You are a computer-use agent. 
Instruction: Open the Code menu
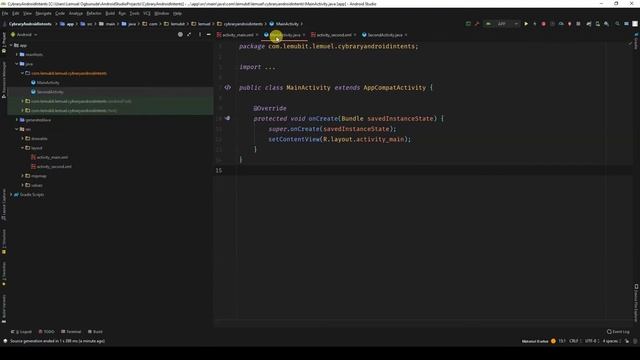pyautogui.click(x=60, y=13)
